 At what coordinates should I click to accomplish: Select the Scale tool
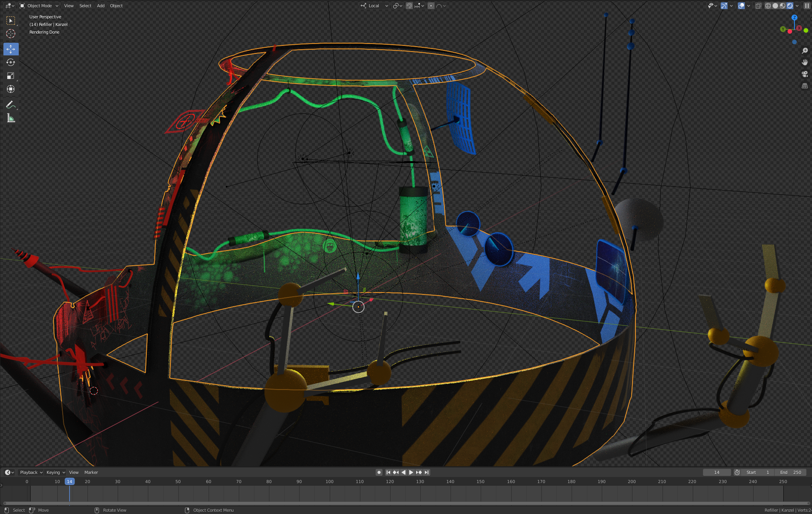(11, 76)
